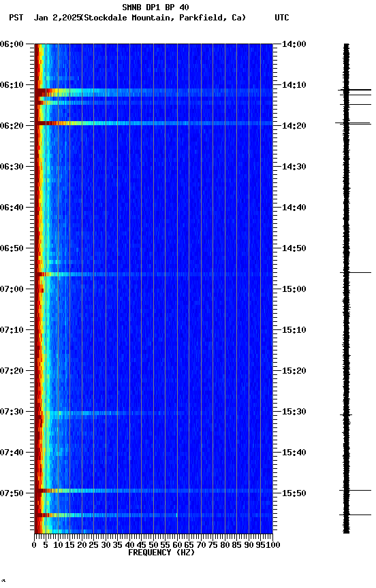
Task: Click the "UTC" timezone label
Action: [282, 18]
